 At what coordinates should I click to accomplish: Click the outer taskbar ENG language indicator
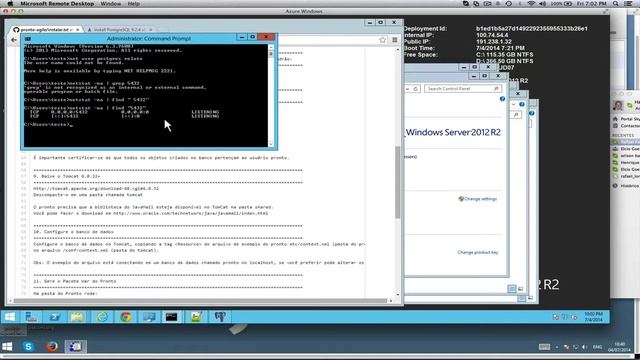(597, 347)
